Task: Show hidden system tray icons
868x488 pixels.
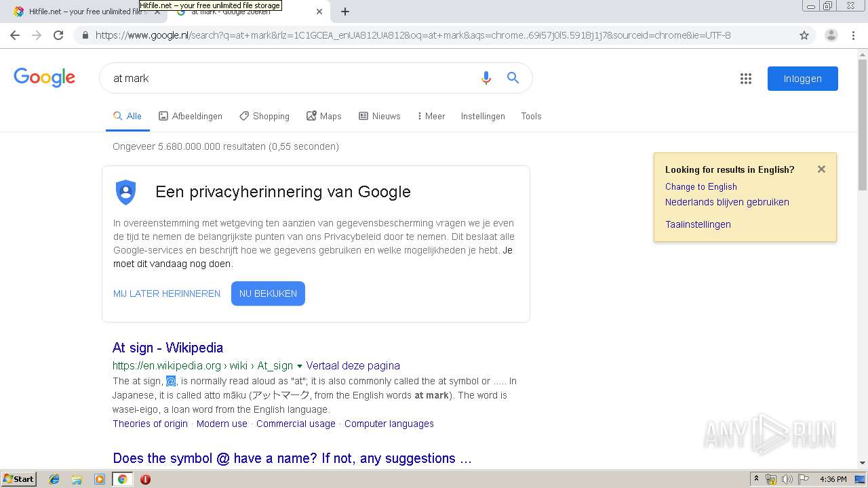Action: 756,479
